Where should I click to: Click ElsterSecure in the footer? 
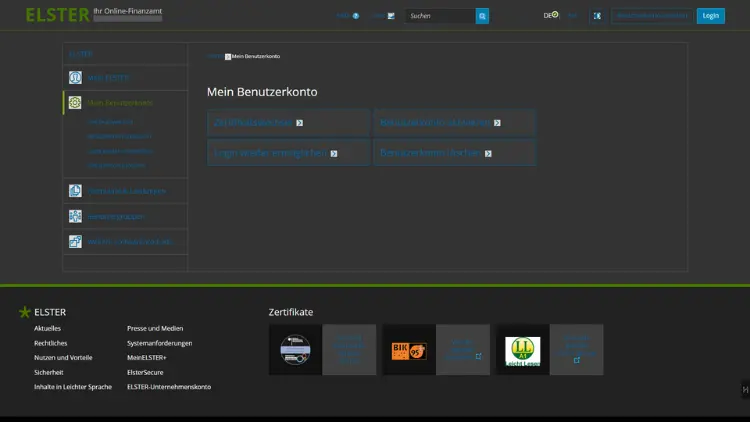[145, 372]
